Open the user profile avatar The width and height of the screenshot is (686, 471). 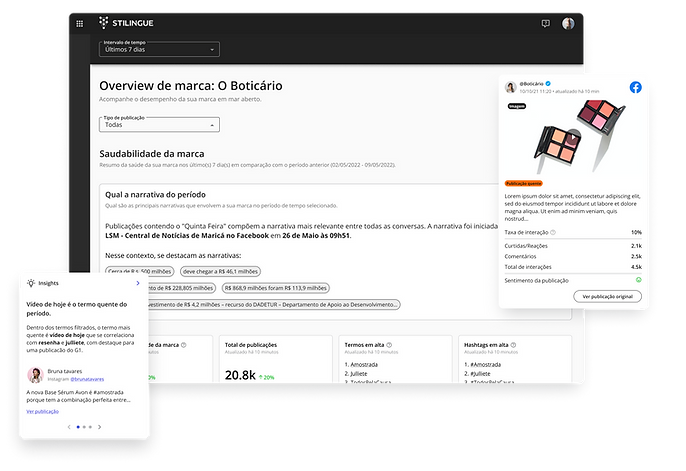coord(568,24)
